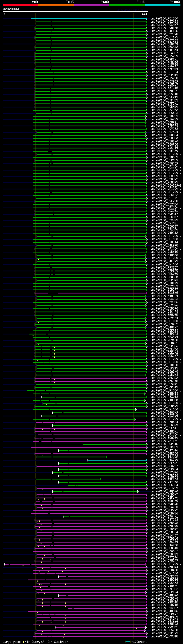The width and height of the screenshot is (183, 644).
Task: Open hit UniRef100_Q6ZAE3
Action: (164, 22)
